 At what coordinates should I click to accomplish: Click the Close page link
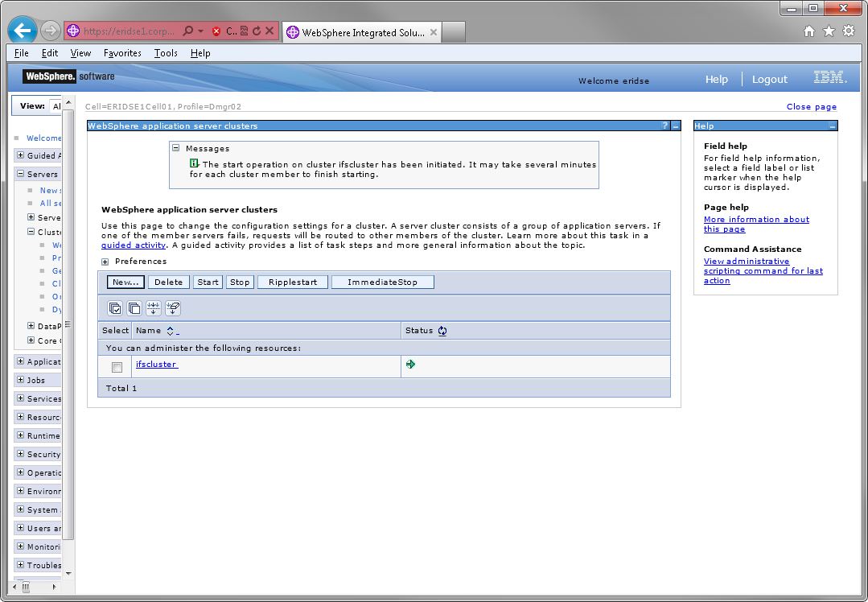(812, 107)
